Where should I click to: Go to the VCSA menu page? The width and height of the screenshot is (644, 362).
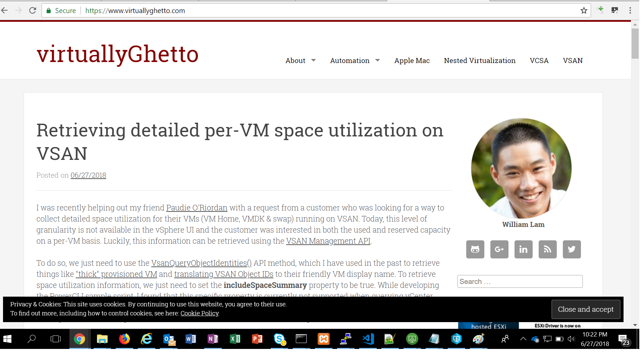click(539, 61)
